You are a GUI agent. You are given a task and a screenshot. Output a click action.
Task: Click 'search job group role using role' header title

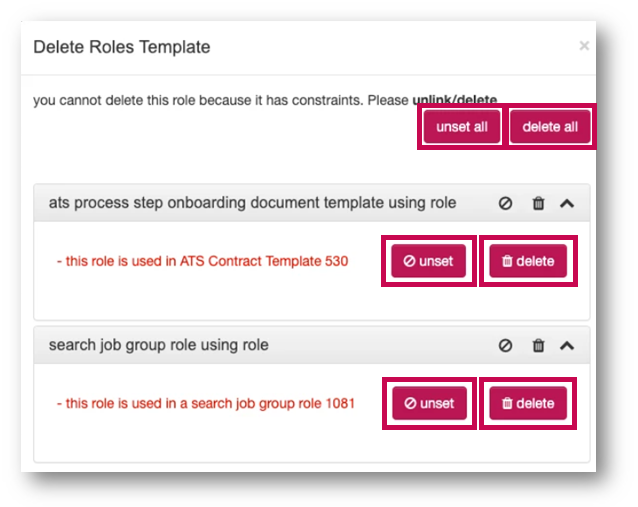158,345
